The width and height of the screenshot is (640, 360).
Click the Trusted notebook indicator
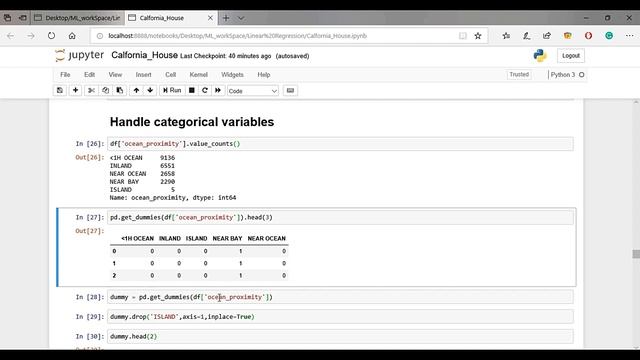pyautogui.click(x=519, y=74)
